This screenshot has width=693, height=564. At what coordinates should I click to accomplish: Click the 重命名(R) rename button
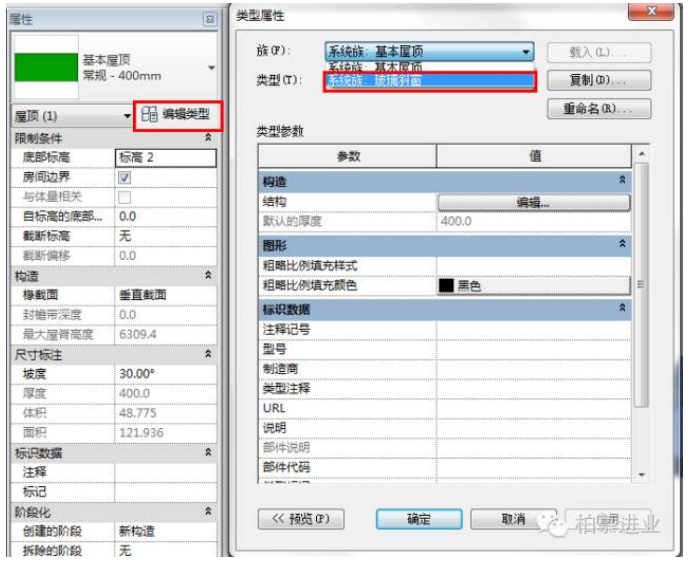click(x=599, y=109)
